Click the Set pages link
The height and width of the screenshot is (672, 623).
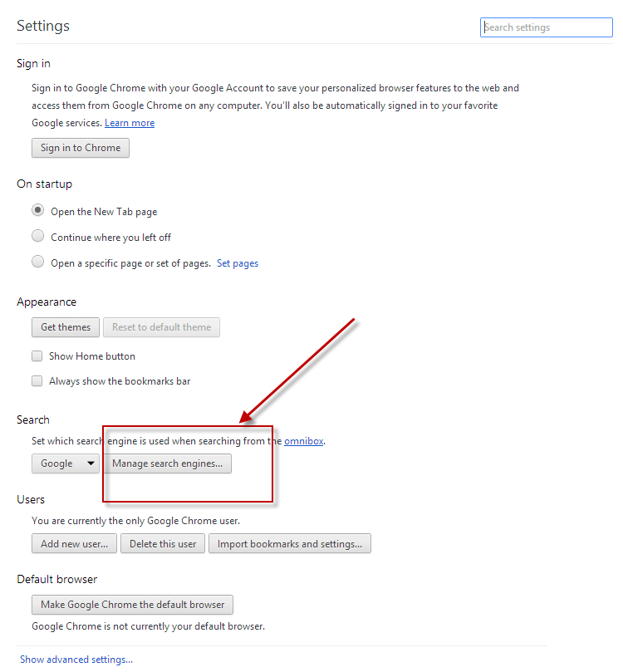point(238,263)
